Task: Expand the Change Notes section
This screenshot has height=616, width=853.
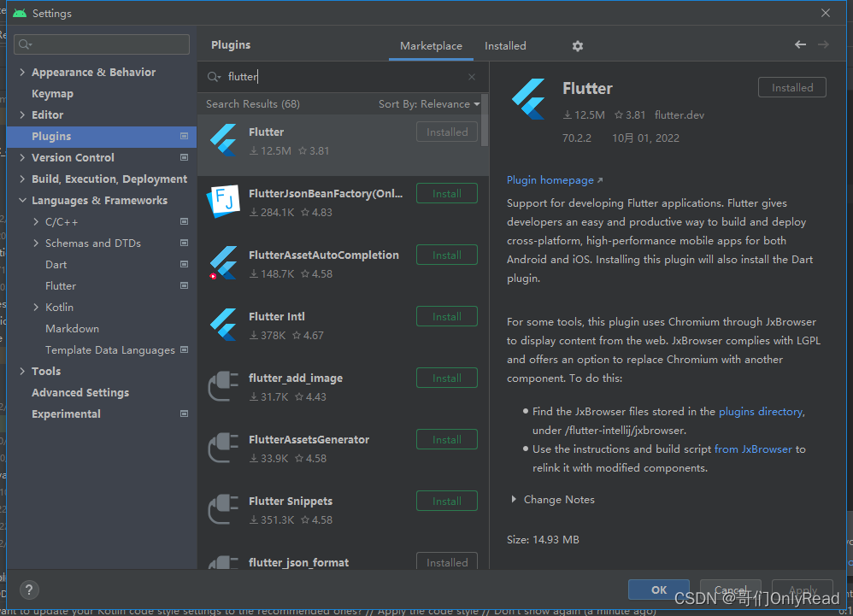Action: (x=514, y=499)
